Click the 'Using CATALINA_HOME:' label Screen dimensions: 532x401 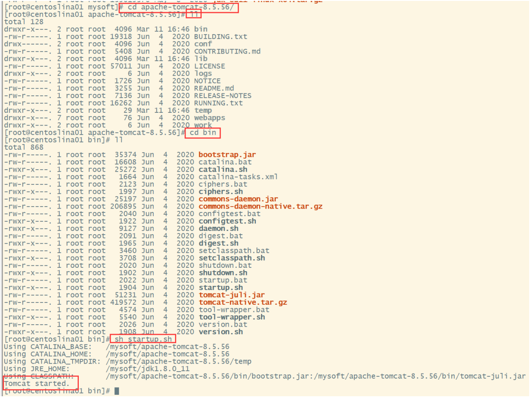[x=48, y=354]
